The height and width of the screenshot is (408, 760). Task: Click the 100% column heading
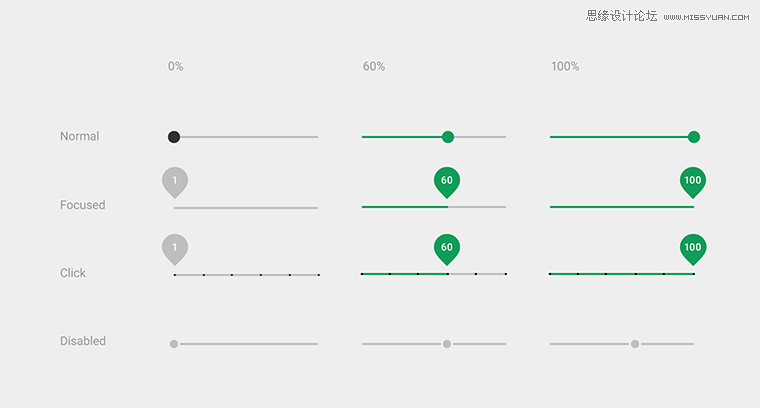tap(565, 66)
